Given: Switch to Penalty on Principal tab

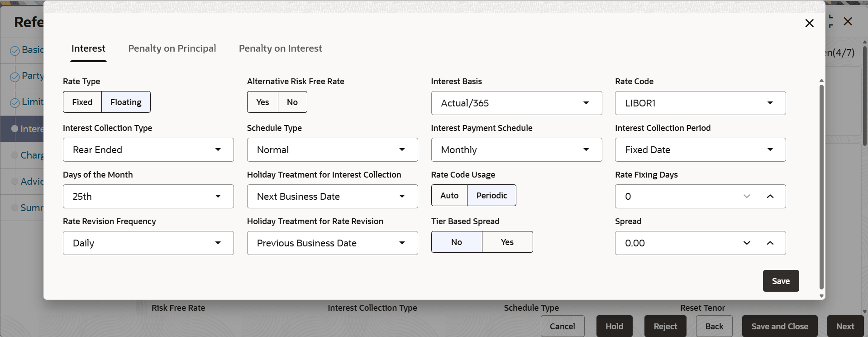Looking at the screenshot, I should tap(172, 48).
